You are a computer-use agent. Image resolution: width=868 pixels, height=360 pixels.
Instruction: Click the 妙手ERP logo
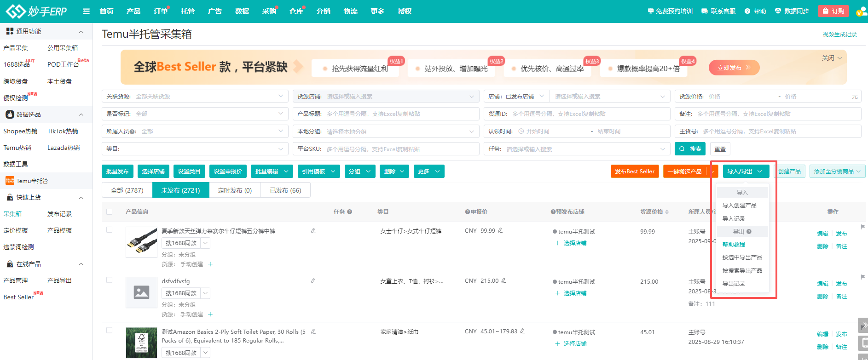pyautogui.click(x=36, y=11)
